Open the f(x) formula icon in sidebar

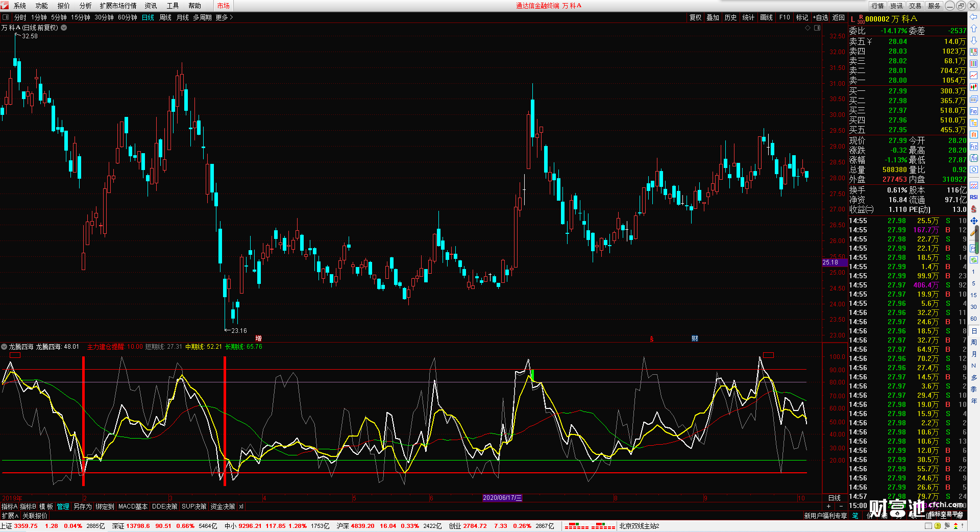click(x=974, y=158)
